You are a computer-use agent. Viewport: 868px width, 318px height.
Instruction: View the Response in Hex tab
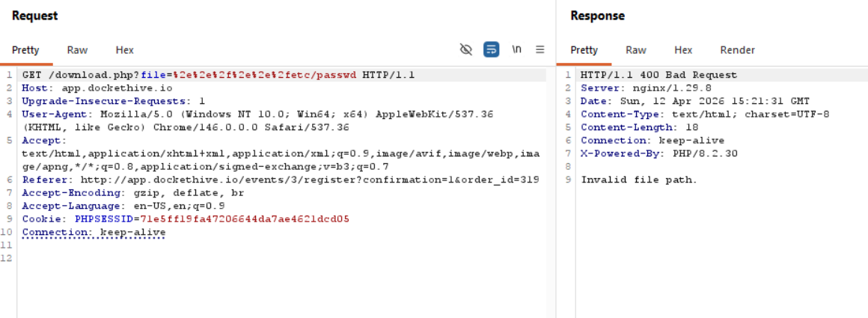point(682,50)
